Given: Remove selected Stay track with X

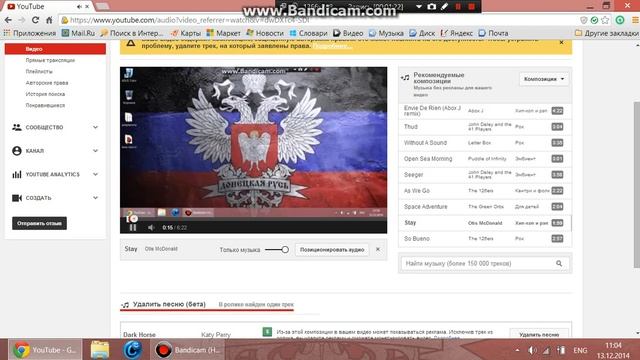Looking at the screenshot, I should pos(378,249).
